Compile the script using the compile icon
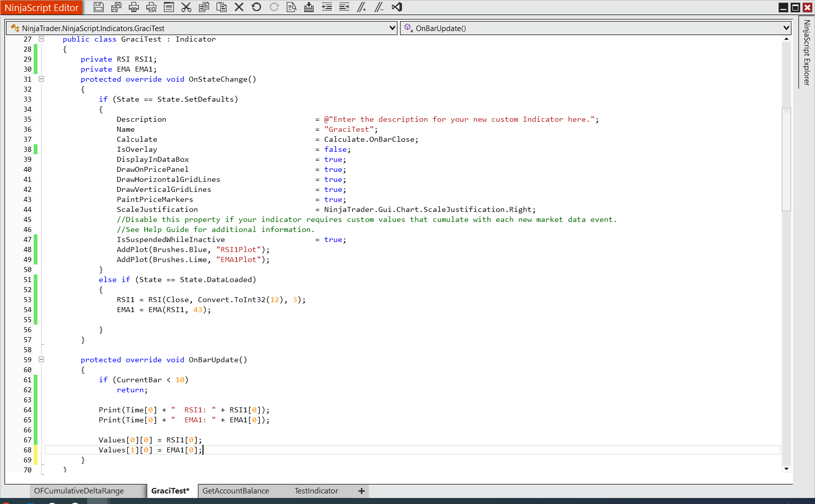This screenshot has width=815, height=504. [309, 7]
